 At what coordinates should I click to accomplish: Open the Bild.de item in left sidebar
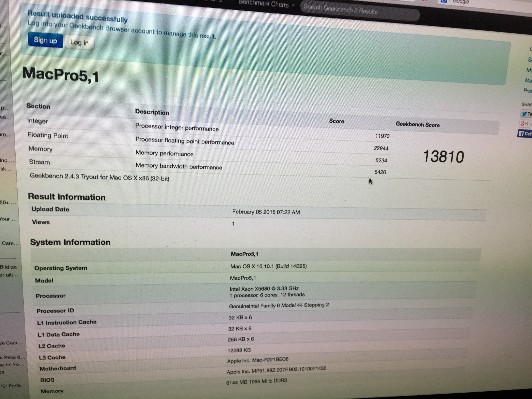pyautogui.click(x=8, y=267)
